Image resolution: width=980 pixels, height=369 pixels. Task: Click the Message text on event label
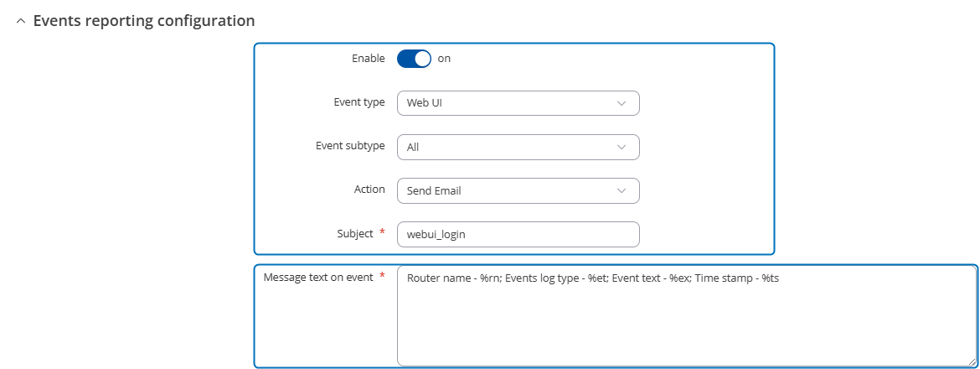click(x=318, y=277)
